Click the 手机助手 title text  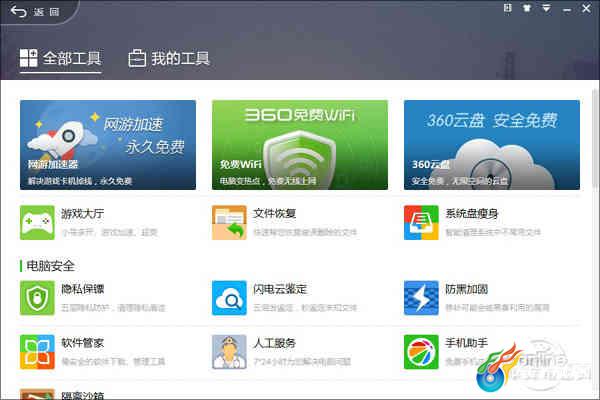[x=466, y=343]
